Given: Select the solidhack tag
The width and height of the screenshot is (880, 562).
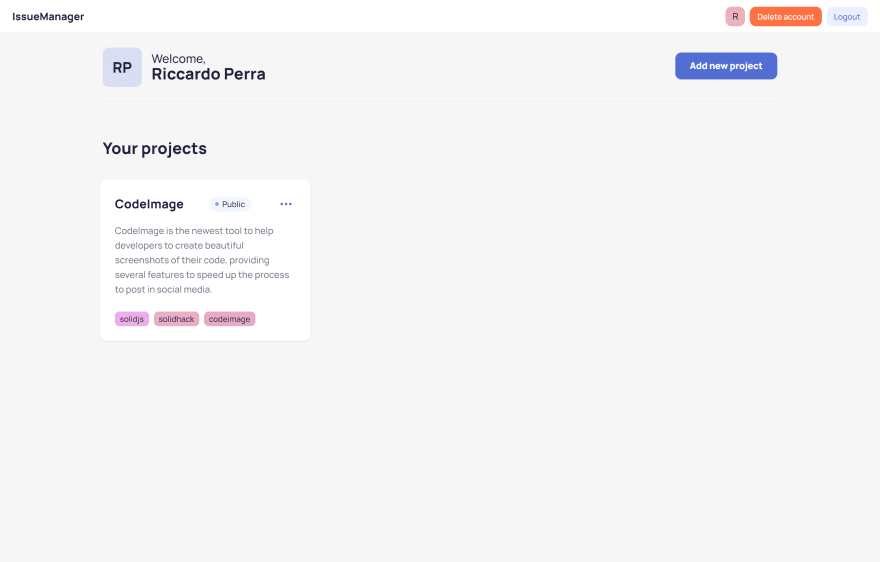Looking at the screenshot, I should pyautogui.click(x=176, y=319).
